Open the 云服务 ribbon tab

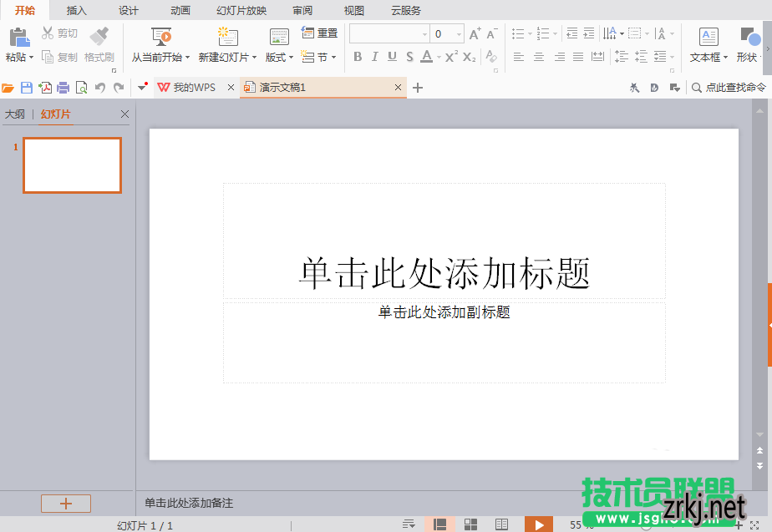click(406, 10)
